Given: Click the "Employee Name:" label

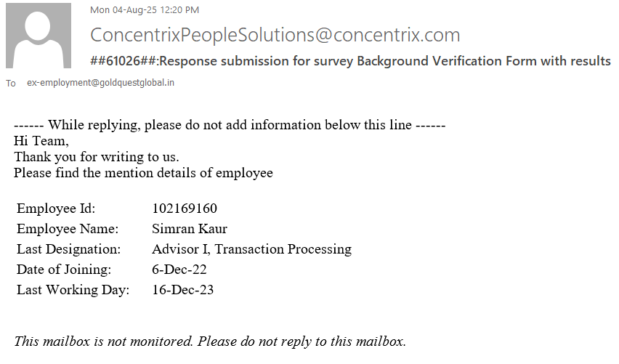Looking at the screenshot, I should coord(67,229).
